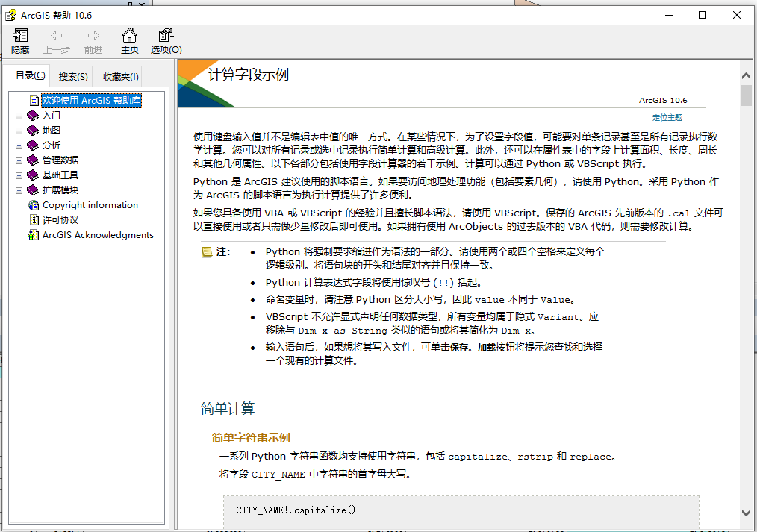Click the 定位主题 link
The height and width of the screenshot is (532, 757).
(667, 117)
